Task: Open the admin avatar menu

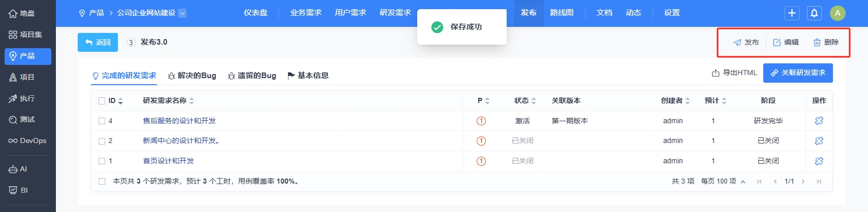Action: [838, 13]
